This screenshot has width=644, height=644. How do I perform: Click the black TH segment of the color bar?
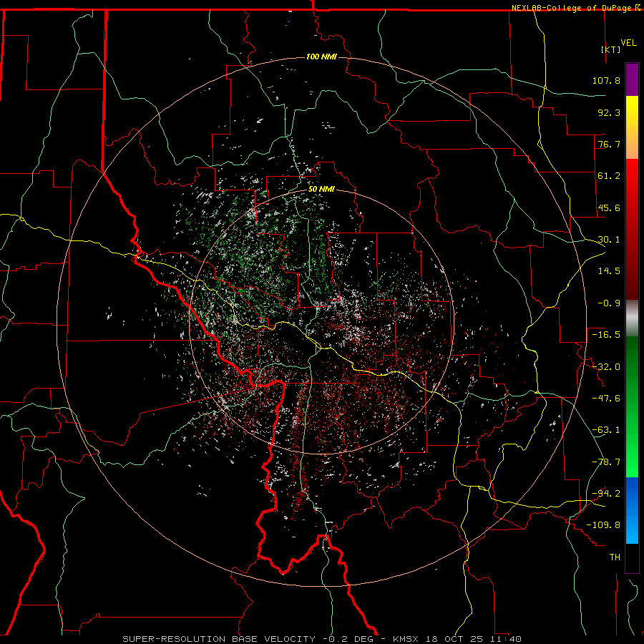[632, 558]
